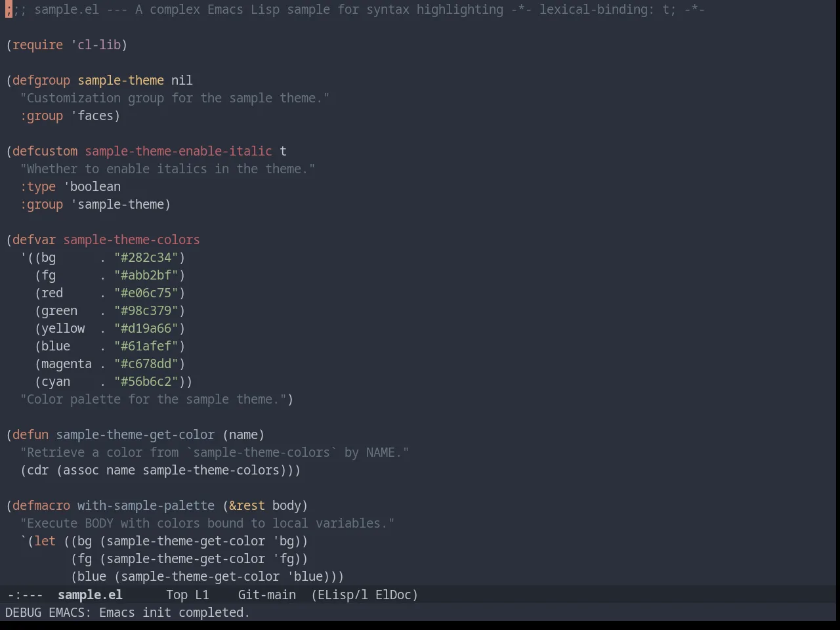Click the 'assoc' function call

81,470
